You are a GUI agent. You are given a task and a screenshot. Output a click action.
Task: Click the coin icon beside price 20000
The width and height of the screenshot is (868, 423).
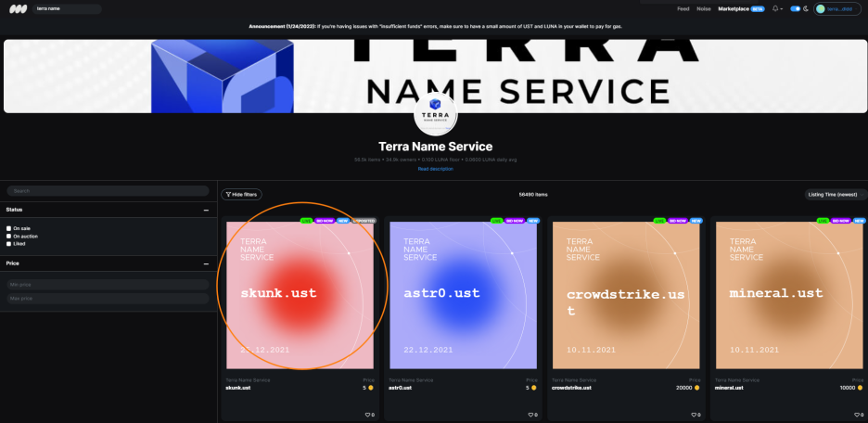pyautogui.click(x=697, y=388)
